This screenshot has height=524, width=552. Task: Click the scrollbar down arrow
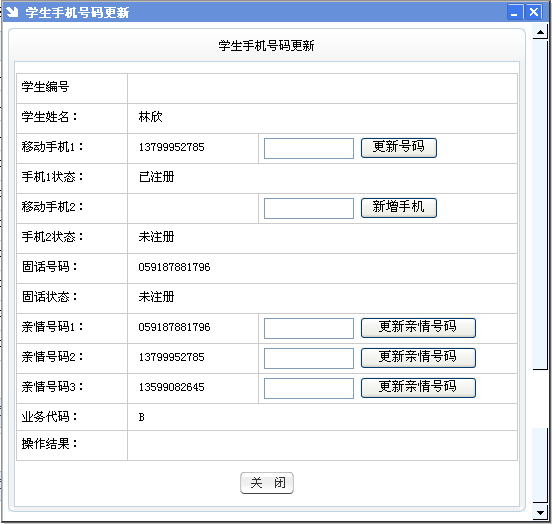(540, 512)
